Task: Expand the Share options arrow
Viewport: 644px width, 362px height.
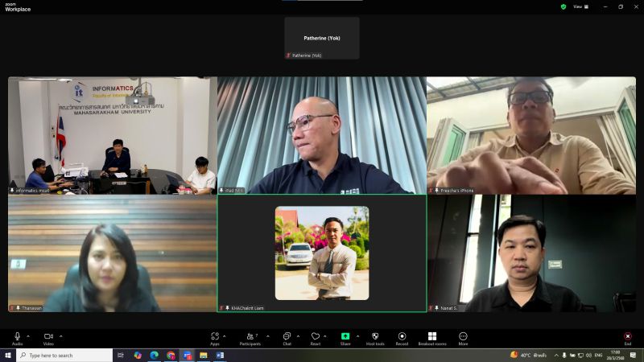Action: coord(357,335)
